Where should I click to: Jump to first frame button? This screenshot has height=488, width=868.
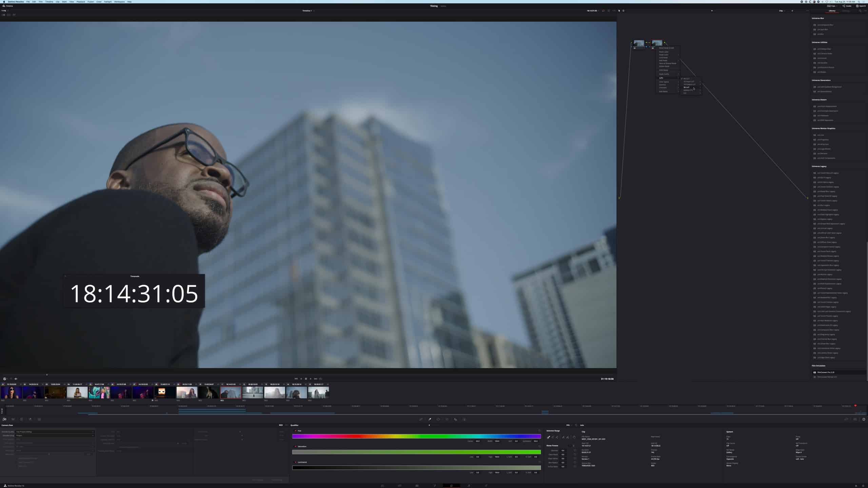(x=296, y=379)
